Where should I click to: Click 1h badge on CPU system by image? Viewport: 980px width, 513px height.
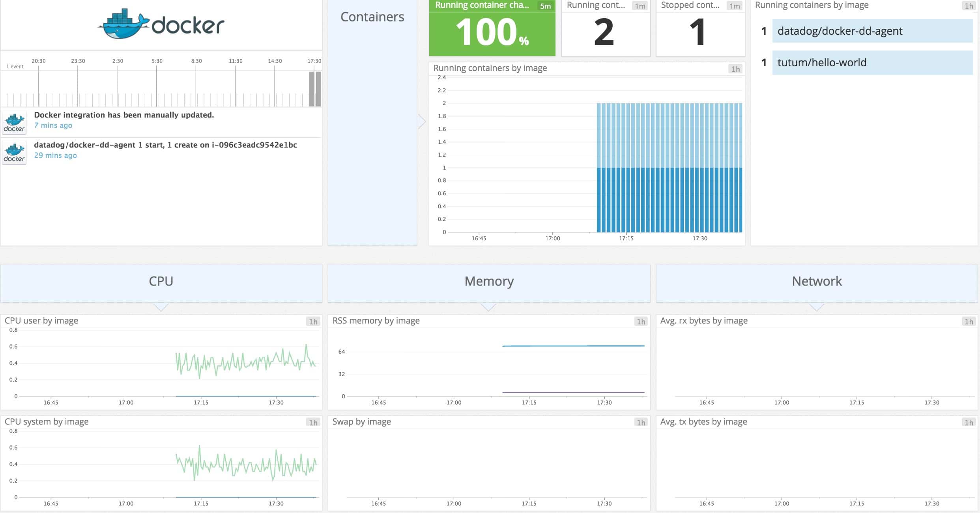pyautogui.click(x=313, y=423)
